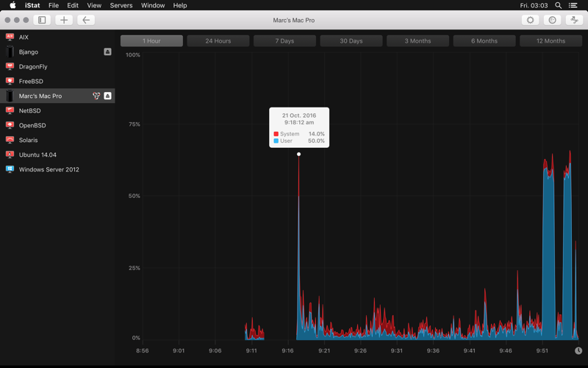Switch graph to 7 Days view

[284, 41]
